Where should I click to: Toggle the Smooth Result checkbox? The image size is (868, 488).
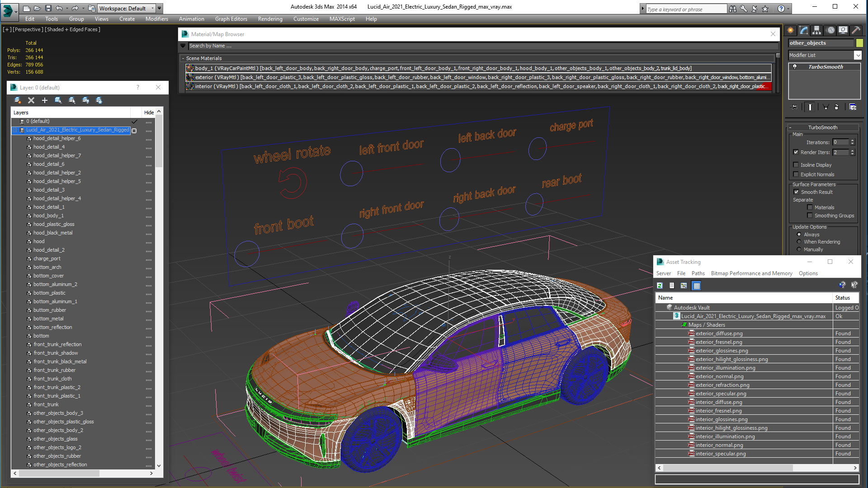(x=797, y=192)
